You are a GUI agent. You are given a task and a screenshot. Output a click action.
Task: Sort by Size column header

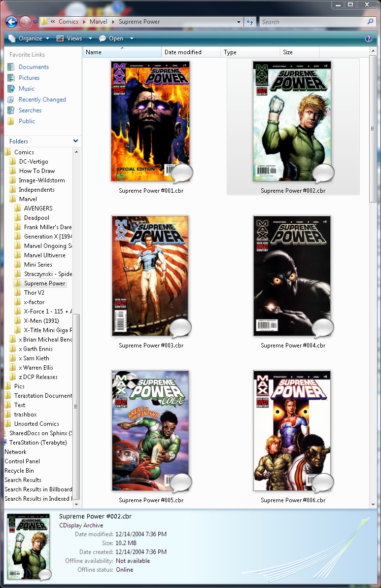coord(300,52)
